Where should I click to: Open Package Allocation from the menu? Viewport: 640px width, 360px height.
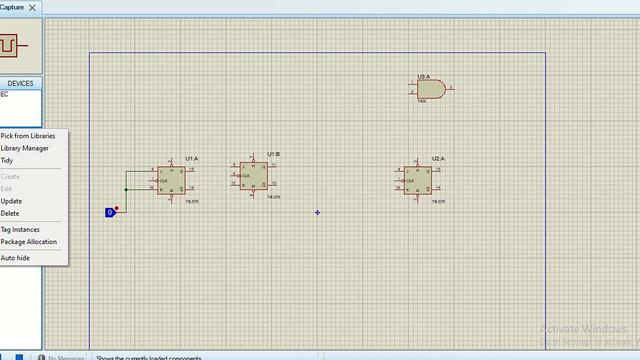[29, 242]
